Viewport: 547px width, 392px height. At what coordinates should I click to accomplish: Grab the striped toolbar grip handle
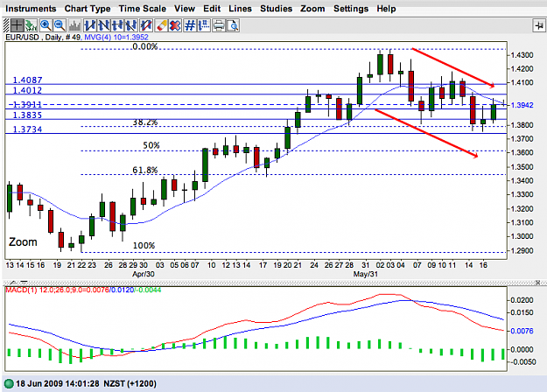(x=6, y=25)
